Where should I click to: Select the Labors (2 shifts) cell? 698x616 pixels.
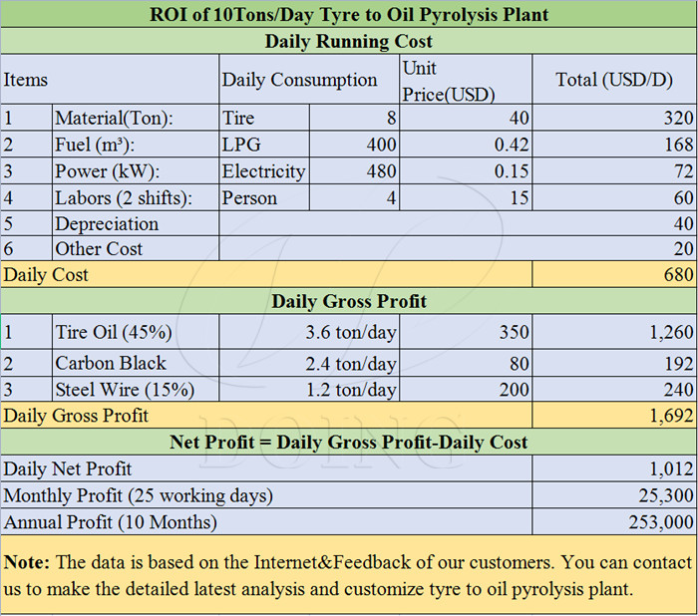click(x=123, y=197)
